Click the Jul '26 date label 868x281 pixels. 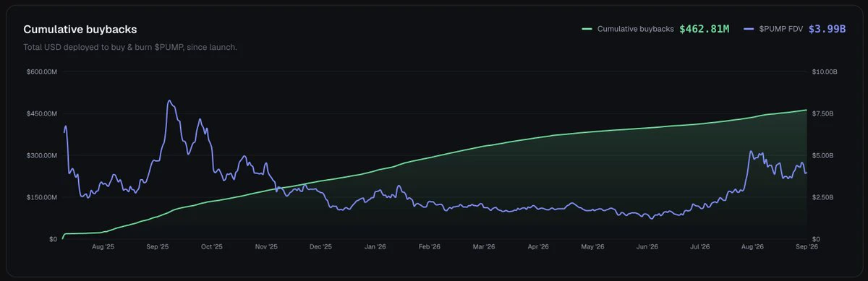pos(699,247)
